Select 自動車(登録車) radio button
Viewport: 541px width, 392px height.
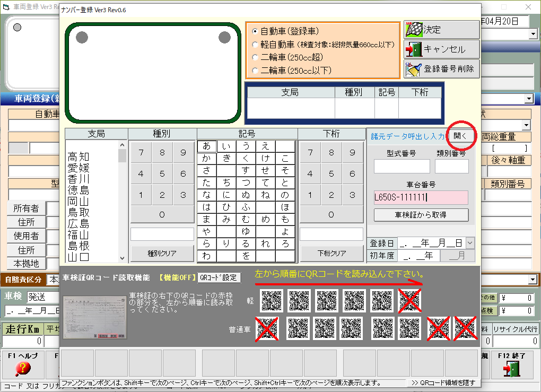point(255,31)
